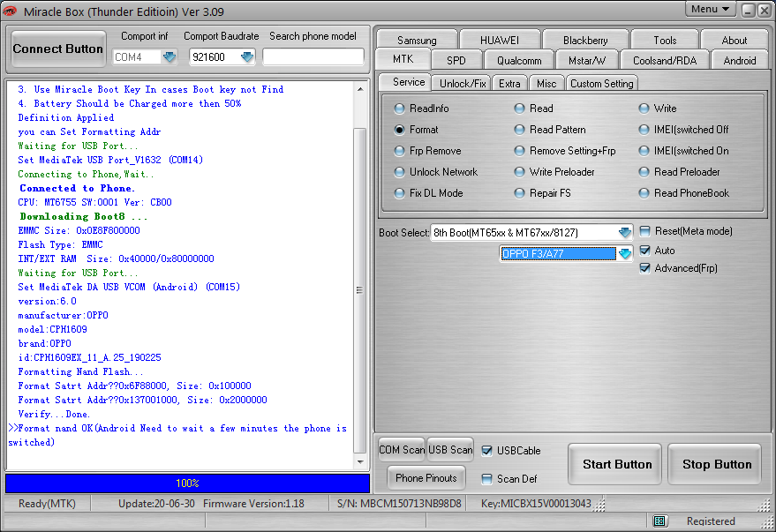
Task: Open the Custom Setting sub-tab
Action: pos(601,84)
